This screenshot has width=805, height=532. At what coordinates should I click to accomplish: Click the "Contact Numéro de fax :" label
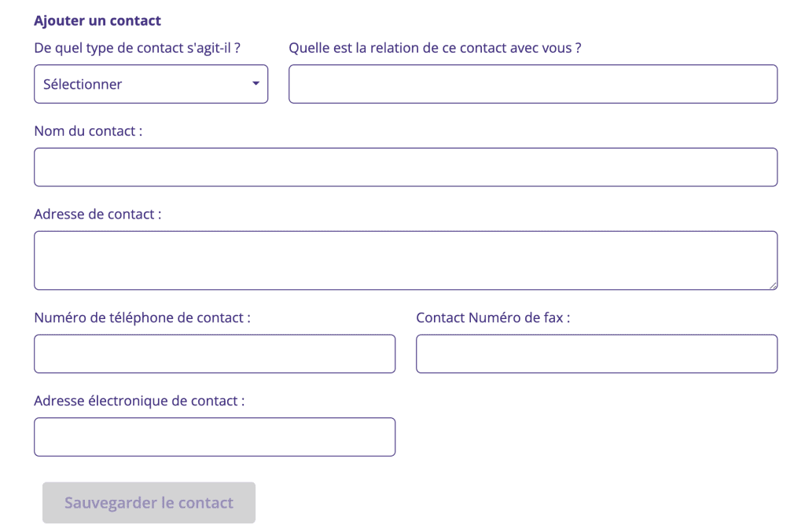point(493,317)
